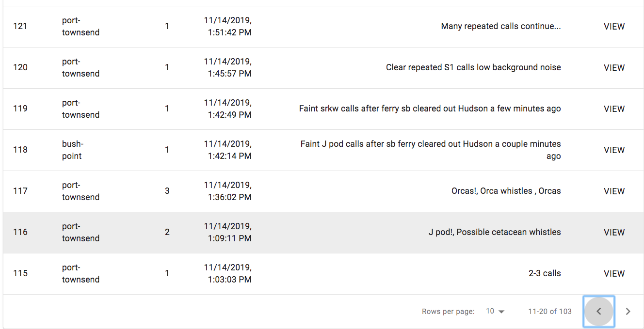Open VIEW for bush-point row 118
Screen dimensions: 644x329
(x=614, y=150)
